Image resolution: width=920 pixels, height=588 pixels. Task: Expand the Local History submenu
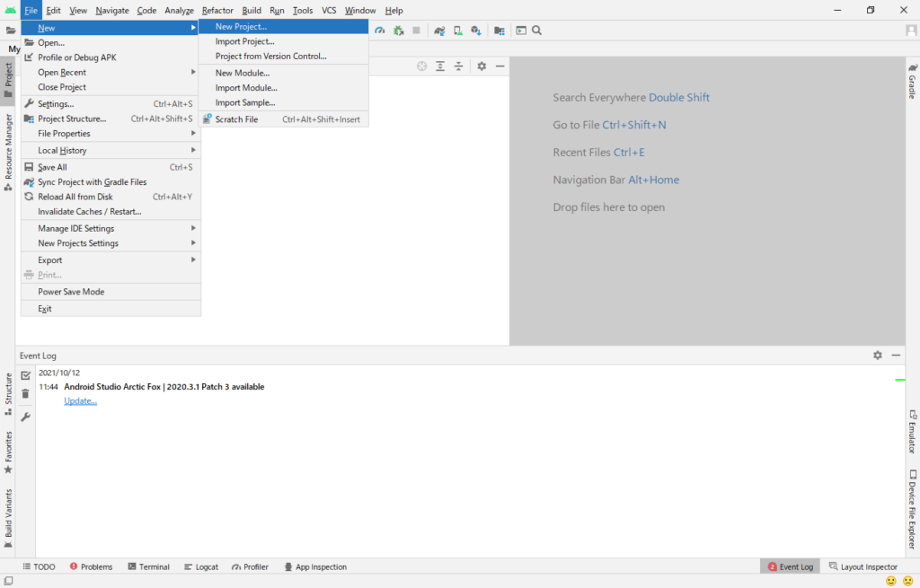[x=62, y=151]
